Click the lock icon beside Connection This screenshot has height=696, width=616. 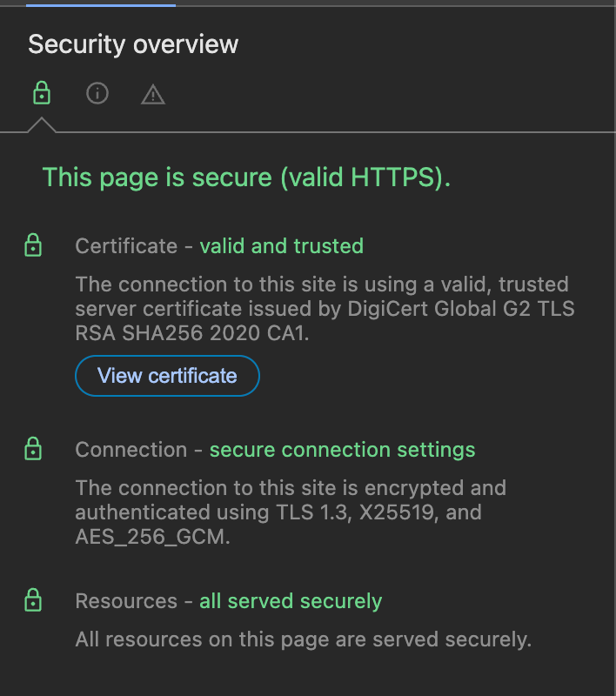coord(33,450)
